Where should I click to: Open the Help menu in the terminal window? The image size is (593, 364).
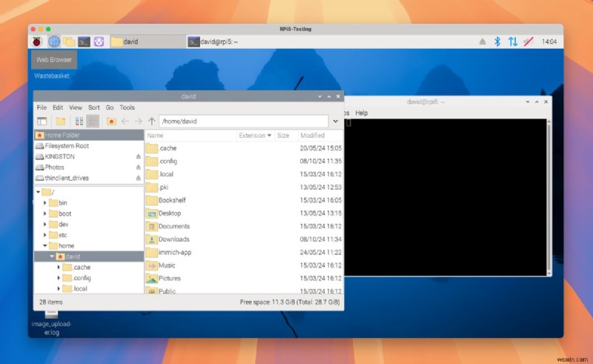pos(361,113)
